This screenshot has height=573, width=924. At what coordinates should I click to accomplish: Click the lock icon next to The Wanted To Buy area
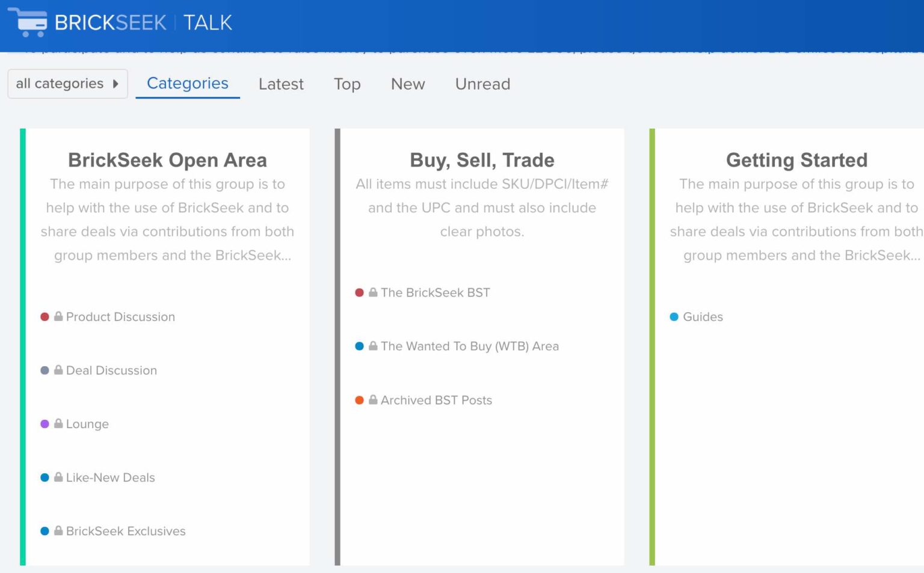click(x=372, y=346)
